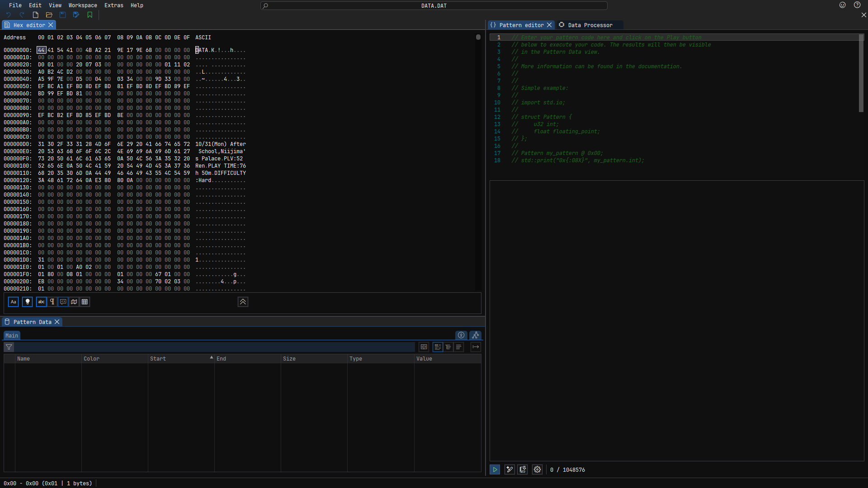868x488 pixels.
Task: Toggle grayed-out zeros with the lightbulb button
Action: (x=27, y=302)
